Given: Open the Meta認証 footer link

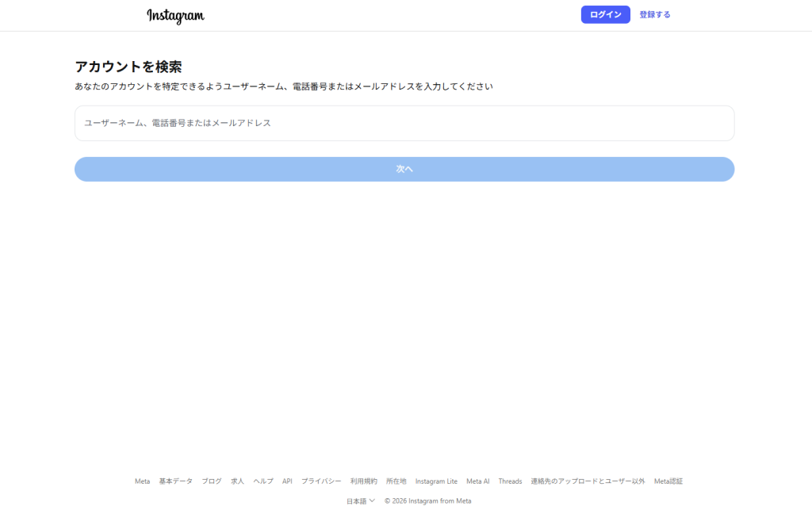Looking at the screenshot, I should click(668, 481).
